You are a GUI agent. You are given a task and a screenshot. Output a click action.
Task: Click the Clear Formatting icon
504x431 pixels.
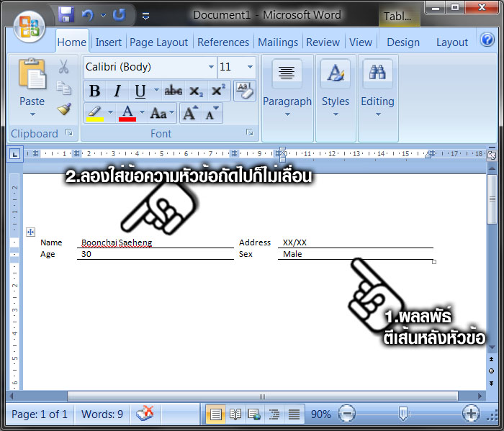click(x=245, y=91)
